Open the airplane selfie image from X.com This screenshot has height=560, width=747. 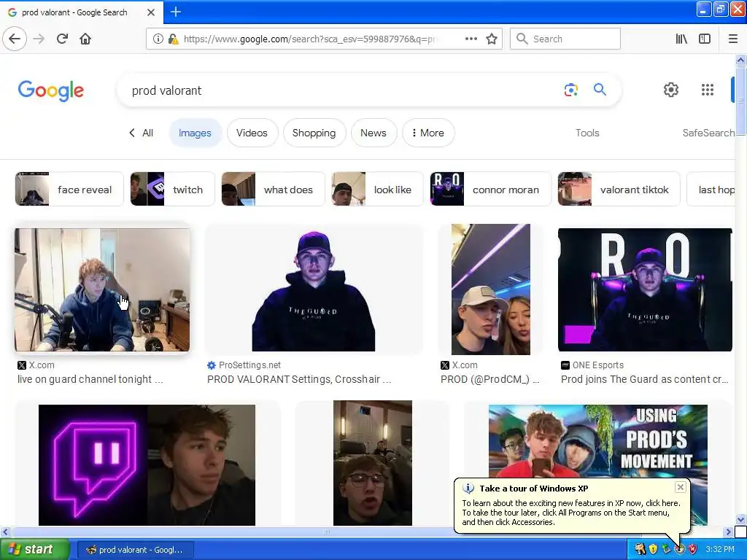pyautogui.click(x=491, y=289)
